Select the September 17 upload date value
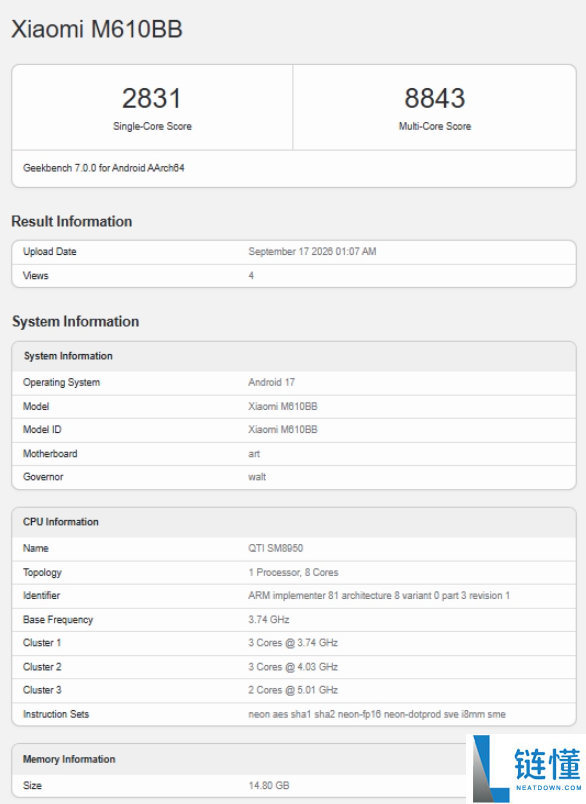The width and height of the screenshot is (586, 804). point(312,252)
